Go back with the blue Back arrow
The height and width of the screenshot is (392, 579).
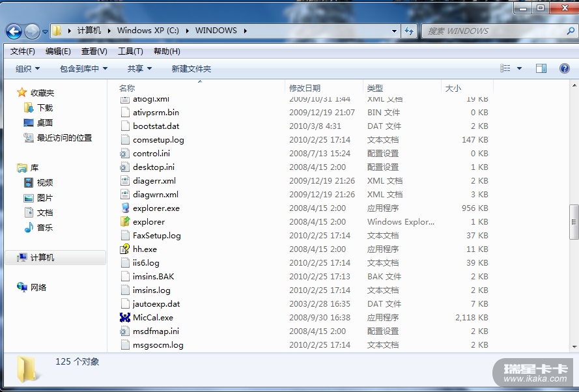pos(14,31)
